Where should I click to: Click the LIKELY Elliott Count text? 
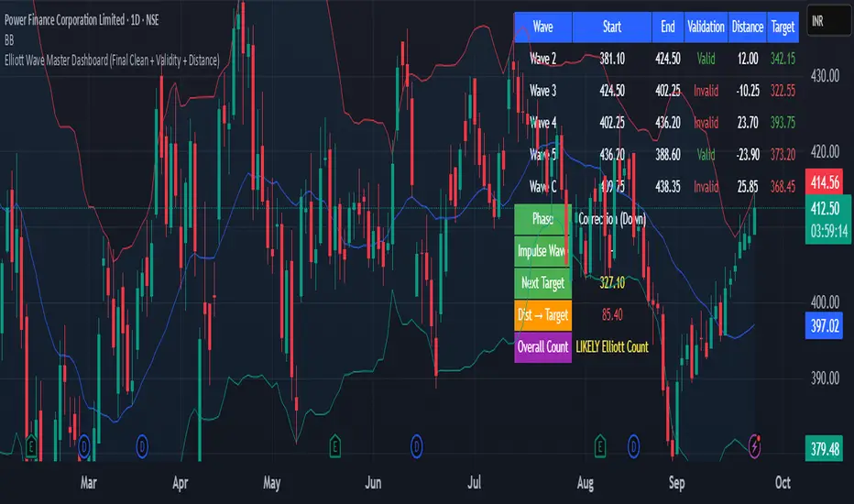(612, 347)
